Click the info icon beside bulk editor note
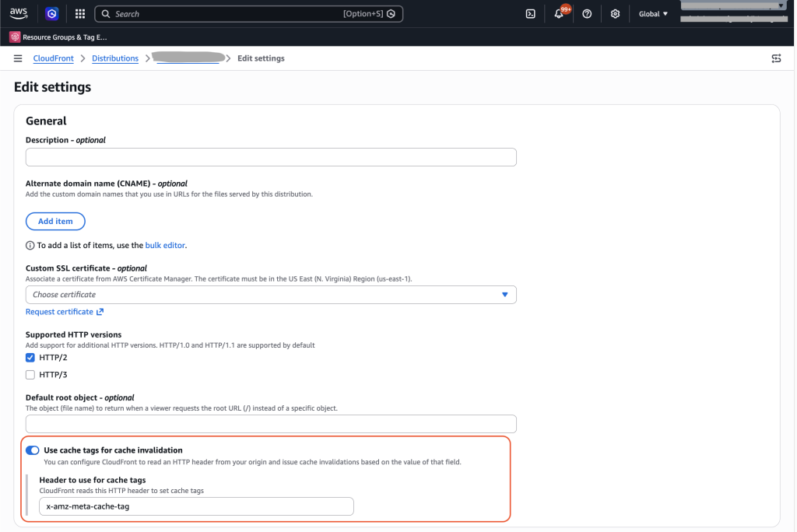797x532 pixels. 30,246
